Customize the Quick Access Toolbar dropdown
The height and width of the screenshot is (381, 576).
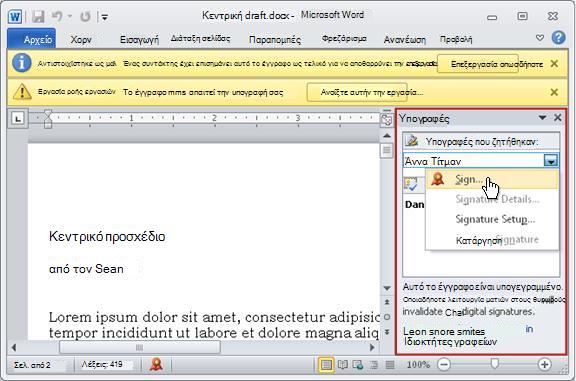tap(105, 17)
